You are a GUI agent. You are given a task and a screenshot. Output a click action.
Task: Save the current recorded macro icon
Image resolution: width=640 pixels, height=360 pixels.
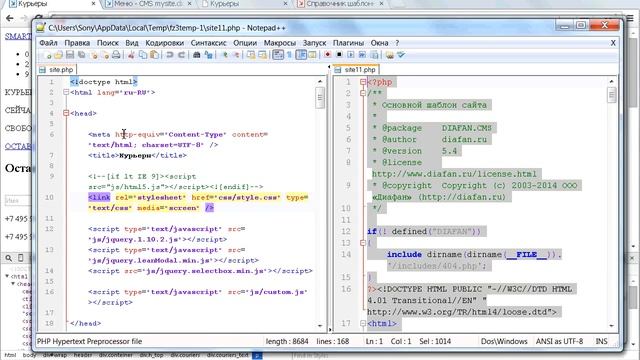[x=374, y=55]
